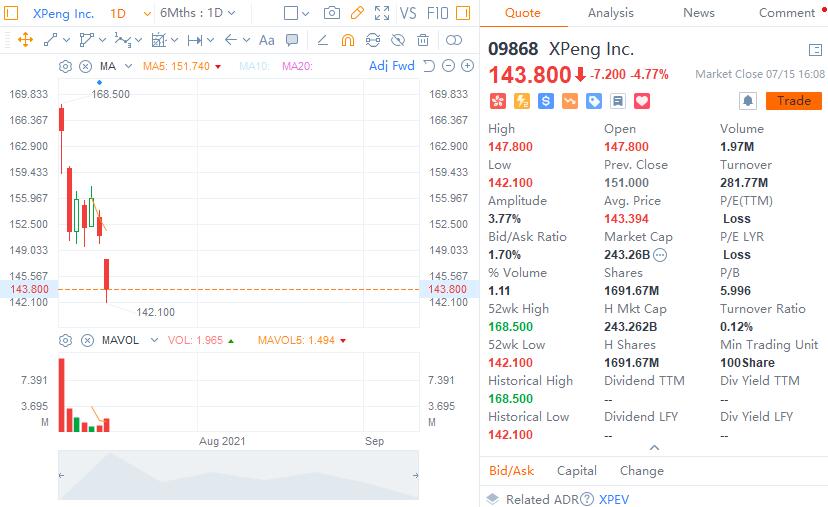828x507 pixels.
Task: Click Related ADR help question icon
Action: [x=587, y=499]
